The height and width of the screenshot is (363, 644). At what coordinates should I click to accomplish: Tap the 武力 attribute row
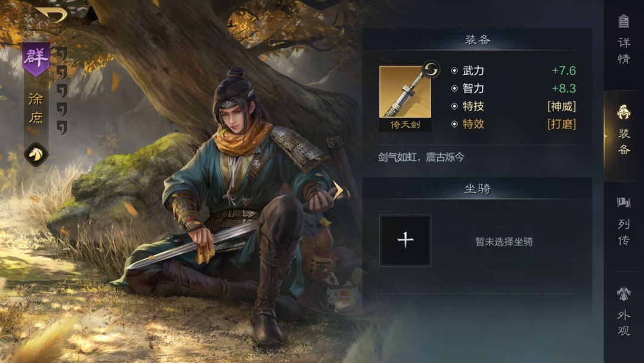coord(513,70)
